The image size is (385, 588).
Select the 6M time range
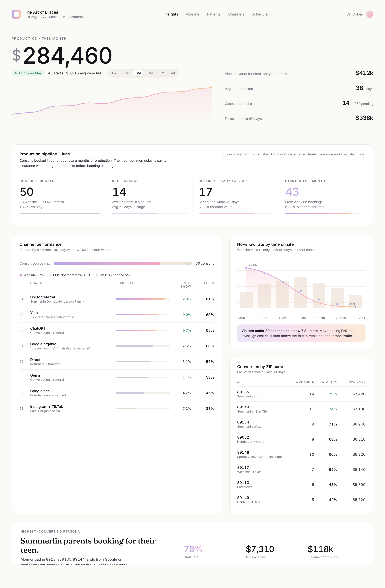coord(150,73)
